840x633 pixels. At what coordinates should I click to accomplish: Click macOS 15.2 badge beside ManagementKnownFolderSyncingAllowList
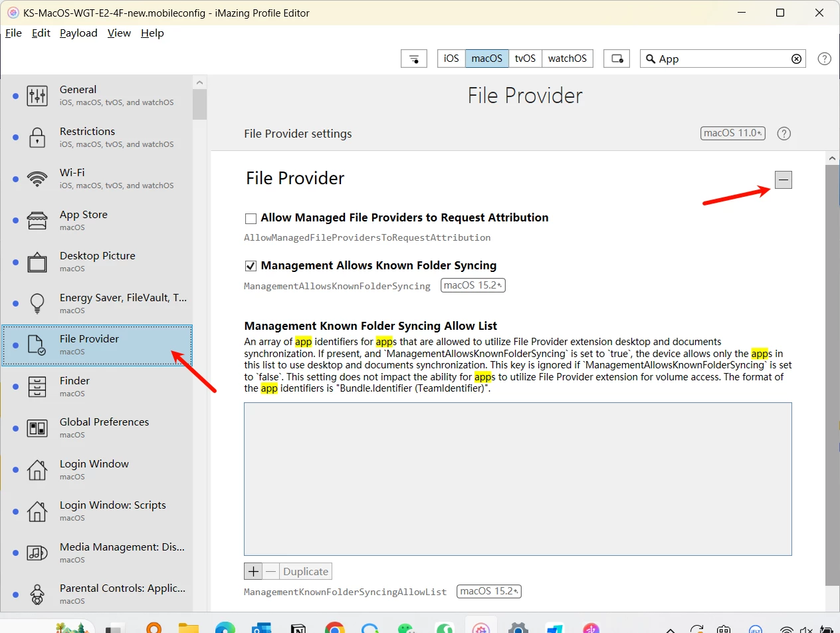pyautogui.click(x=489, y=590)
